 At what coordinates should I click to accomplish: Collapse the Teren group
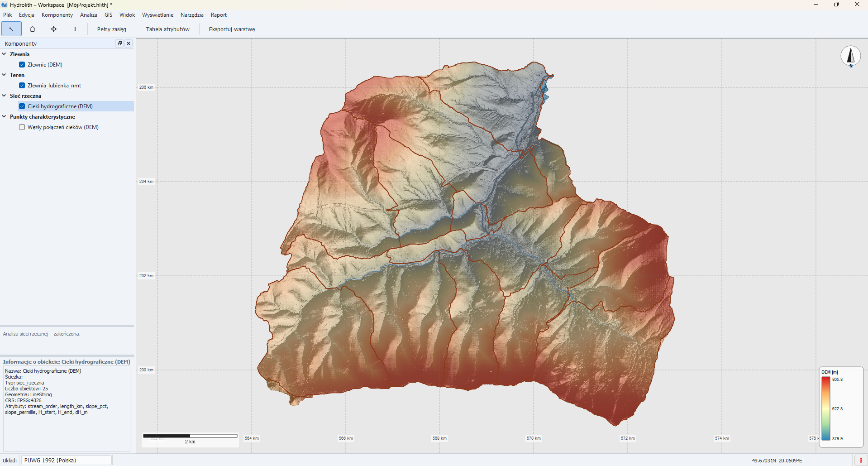tap(4, 75)
